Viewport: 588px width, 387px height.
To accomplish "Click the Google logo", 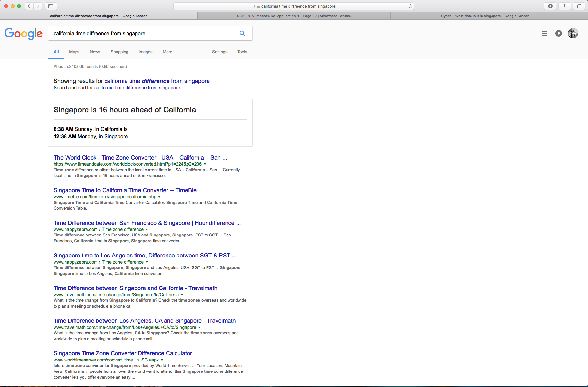I will 24,33.
